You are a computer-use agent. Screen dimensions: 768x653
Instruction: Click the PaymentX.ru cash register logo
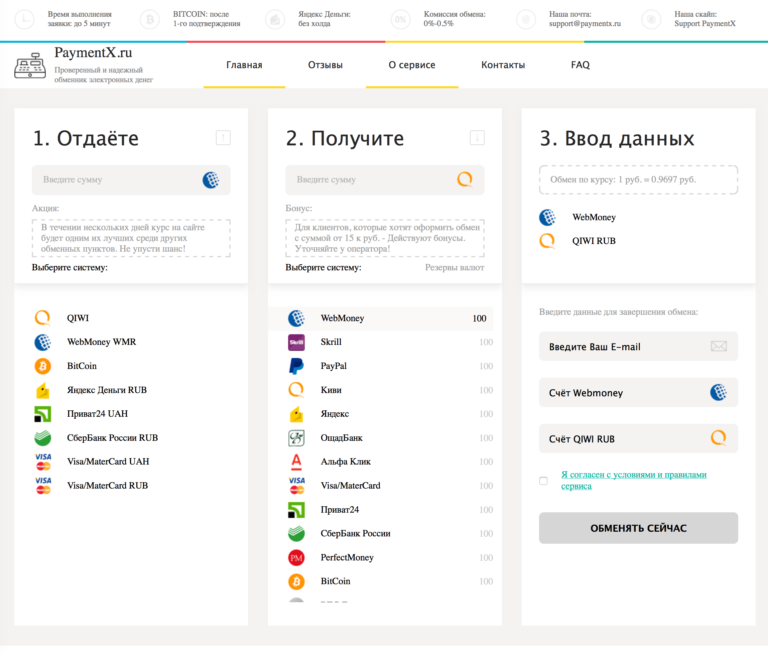pyautogui.click(x=30, y=66)
